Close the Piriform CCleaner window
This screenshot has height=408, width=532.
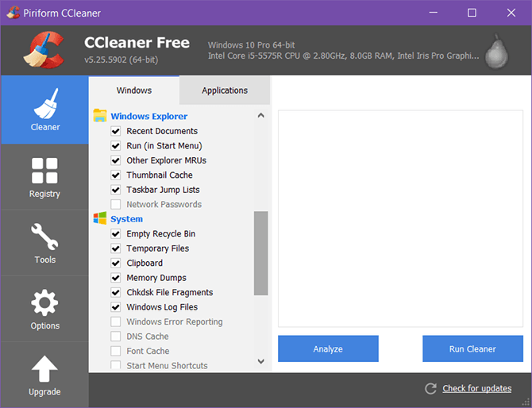pos(511,13)
